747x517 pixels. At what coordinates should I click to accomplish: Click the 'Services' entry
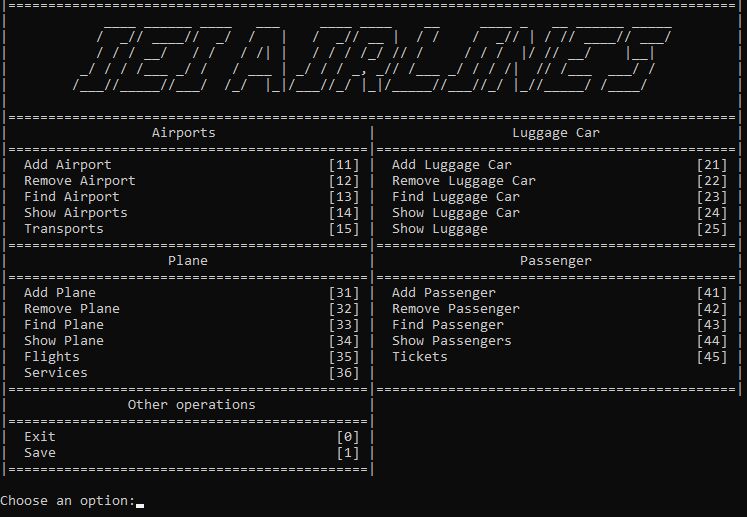(x=56, y=373)
